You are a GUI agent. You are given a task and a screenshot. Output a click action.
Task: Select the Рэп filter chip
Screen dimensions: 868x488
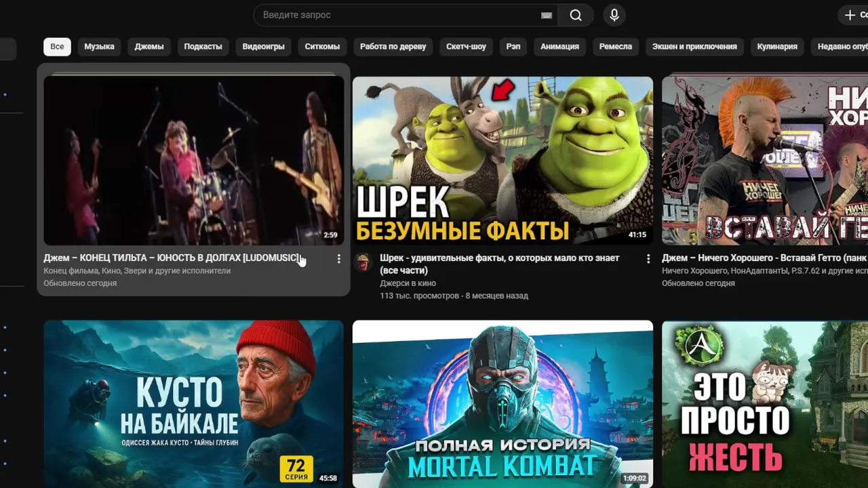(x=513, y=46)
